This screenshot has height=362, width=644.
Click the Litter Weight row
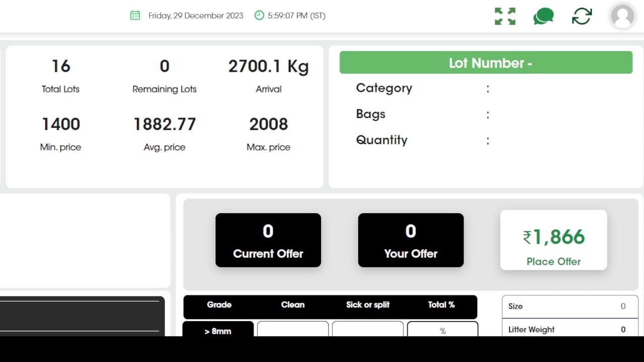[x=570, y=328]
